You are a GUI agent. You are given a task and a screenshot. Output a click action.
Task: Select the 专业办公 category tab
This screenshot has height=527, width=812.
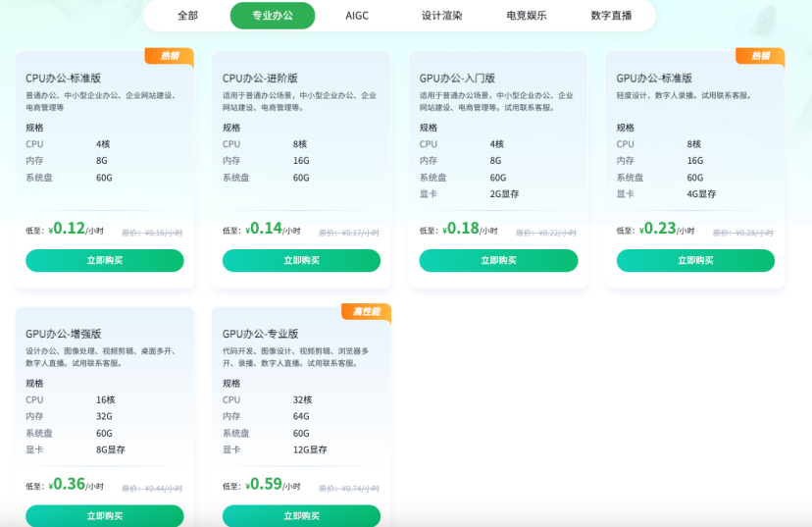273,16
